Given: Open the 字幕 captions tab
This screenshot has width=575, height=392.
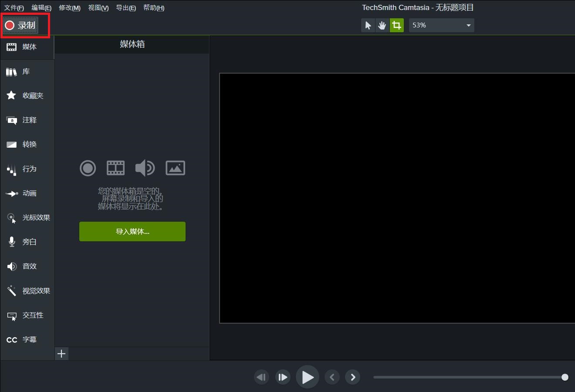Looking at the screenshot, I should pyautogui.click(x=27, y=340).
